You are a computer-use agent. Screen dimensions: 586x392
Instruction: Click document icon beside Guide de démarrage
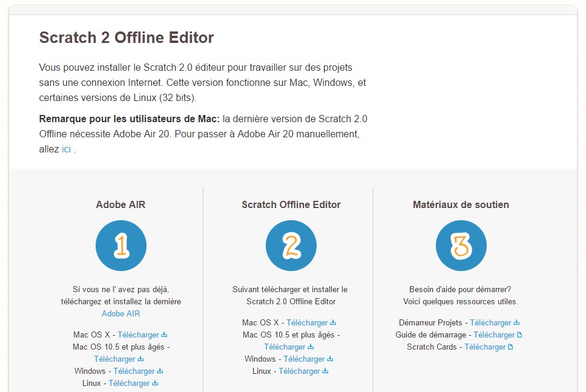pos(519,335)
